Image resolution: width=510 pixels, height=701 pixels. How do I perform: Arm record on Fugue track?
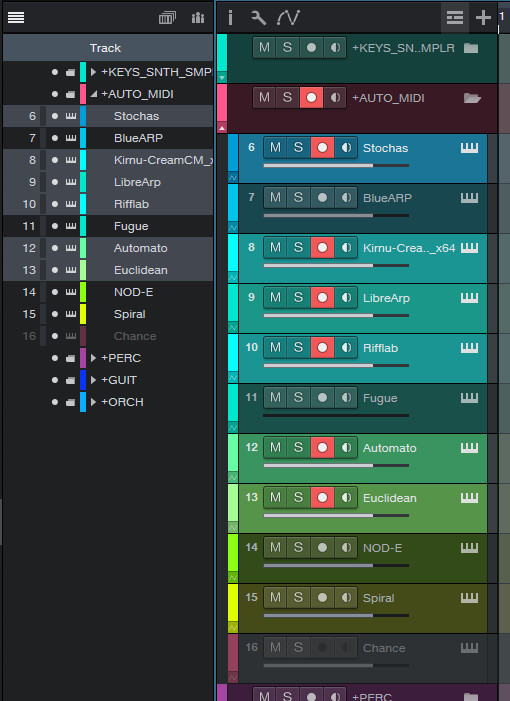(322, 398)
